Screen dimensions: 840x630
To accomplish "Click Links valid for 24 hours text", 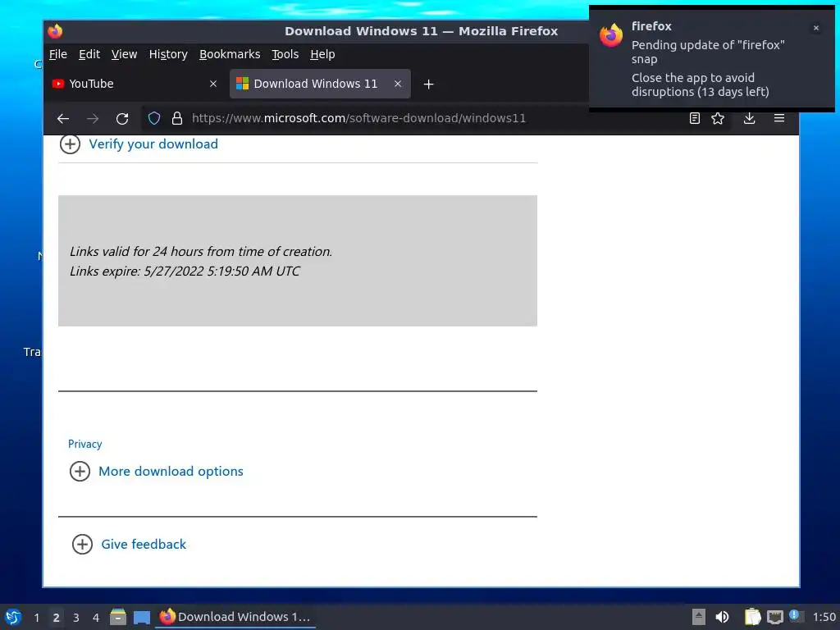I will (x=201, y=252).
